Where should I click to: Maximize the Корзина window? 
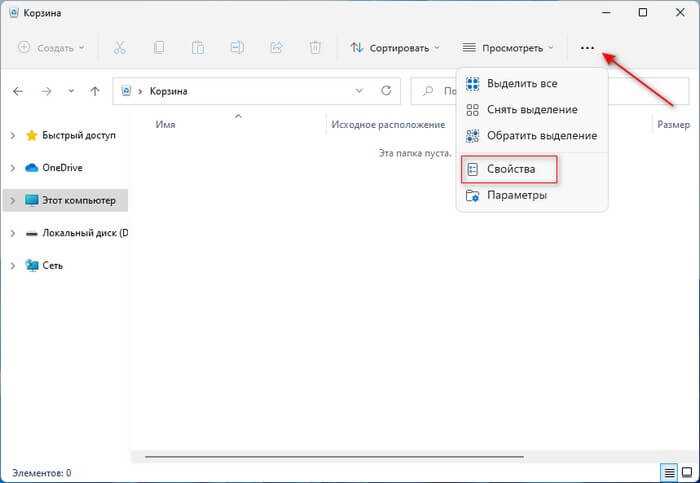[642, 12]
